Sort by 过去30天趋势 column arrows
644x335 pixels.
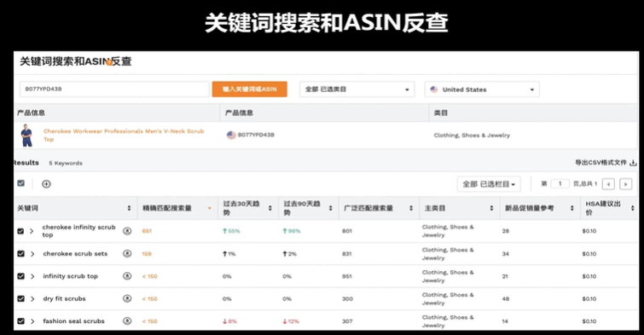click(x=270, y=208)
